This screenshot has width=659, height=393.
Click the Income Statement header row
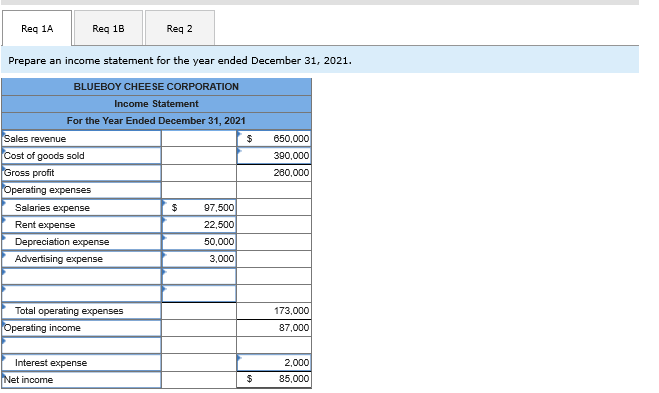click(156, 104)
